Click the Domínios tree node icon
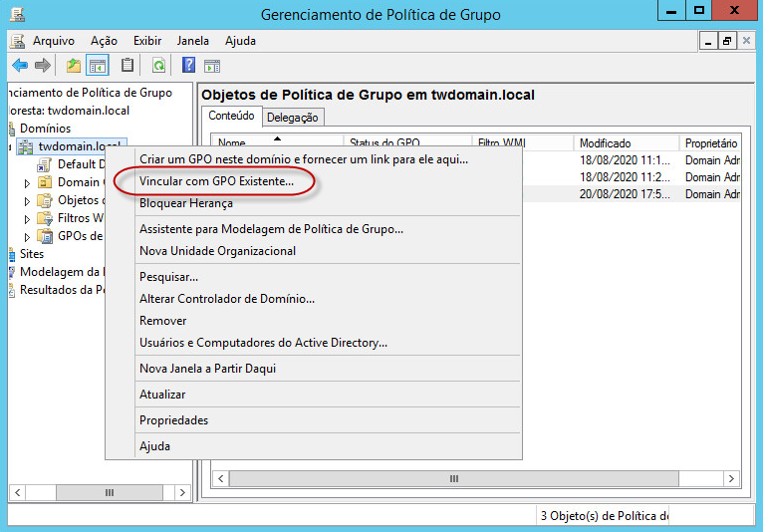Screen dimensions: 763x532 pos(12,129)
